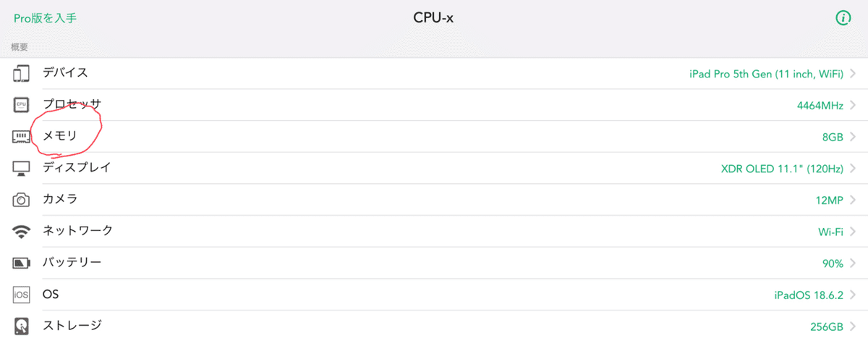Expand the プロセッサ row chevron

coord(854,105)
